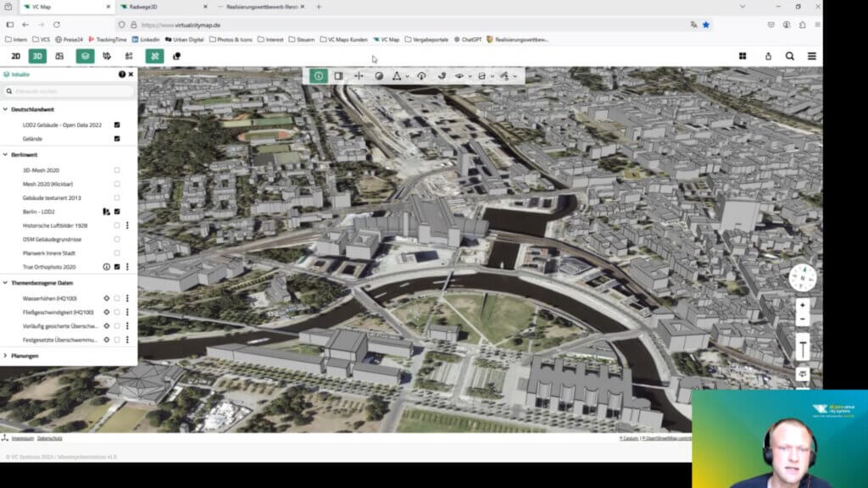Select the eye viewshed tool
Screen dimensions: 868x488
pyautogui.click(x=459, y=75)
